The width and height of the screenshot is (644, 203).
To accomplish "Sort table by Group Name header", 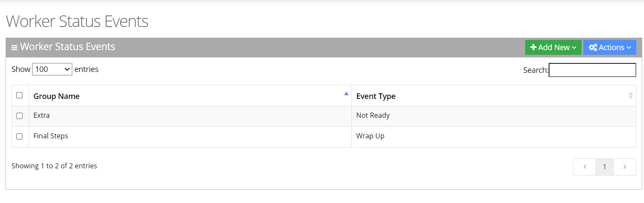I will pos(56,96).
